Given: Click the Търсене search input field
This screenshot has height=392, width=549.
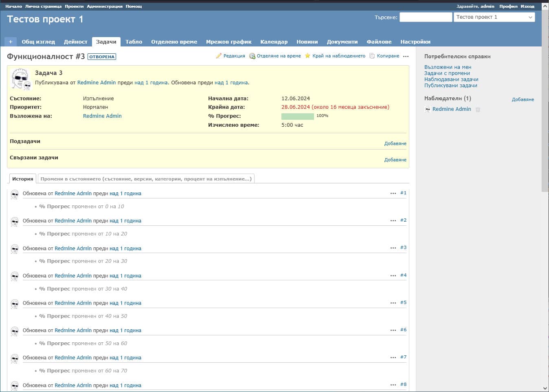Looking at the screenshot, I should [x=426, y=17].
